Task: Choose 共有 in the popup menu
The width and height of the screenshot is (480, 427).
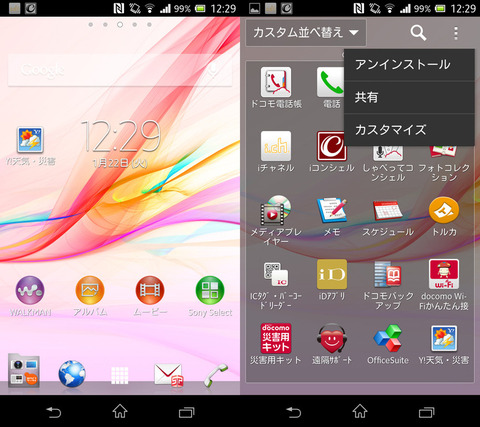Action: [x=409, y=97]
